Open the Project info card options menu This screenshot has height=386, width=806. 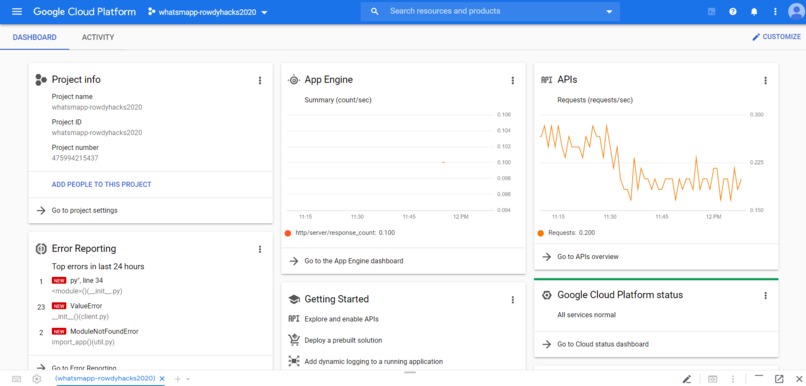pos(260,80)
